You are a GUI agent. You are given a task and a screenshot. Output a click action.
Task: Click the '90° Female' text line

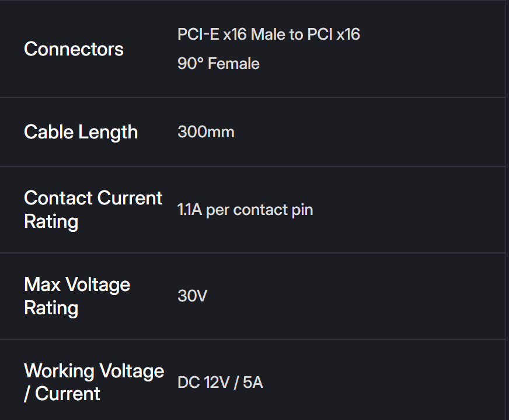point(218,64)
